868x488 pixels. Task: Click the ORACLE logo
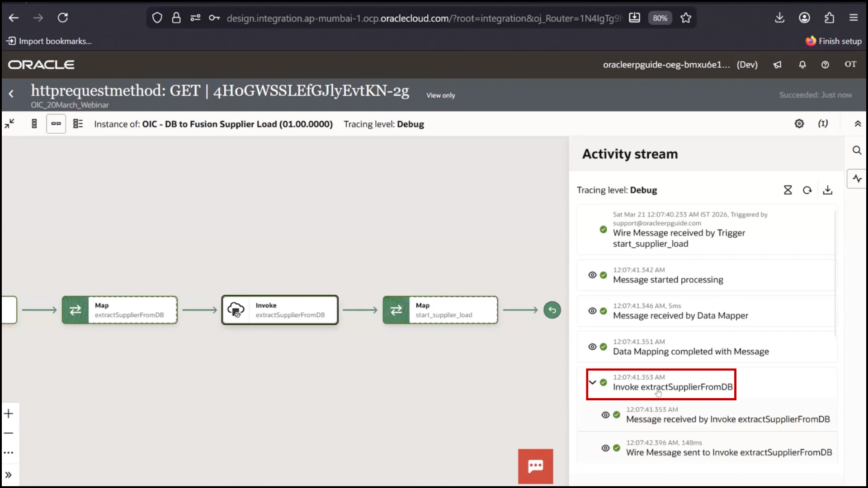[41, 65]
